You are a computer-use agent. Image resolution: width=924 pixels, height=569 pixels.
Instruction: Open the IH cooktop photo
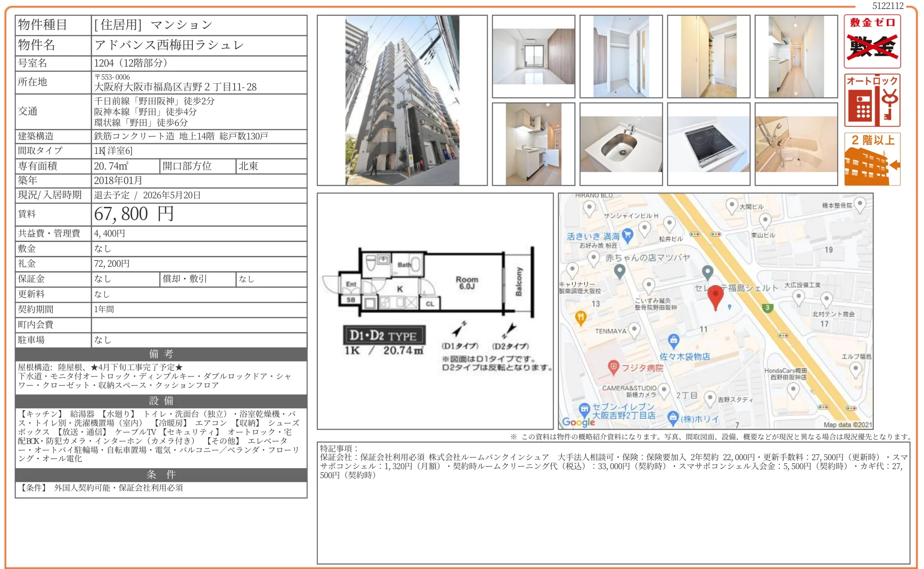708,144
